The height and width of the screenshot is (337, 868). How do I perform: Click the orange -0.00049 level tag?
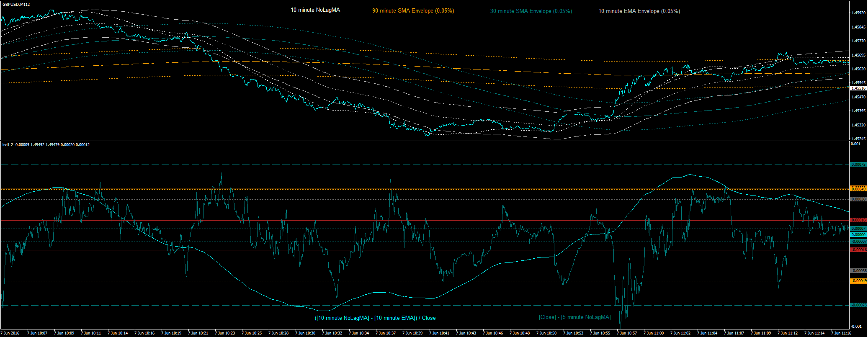tap(858, 281)
